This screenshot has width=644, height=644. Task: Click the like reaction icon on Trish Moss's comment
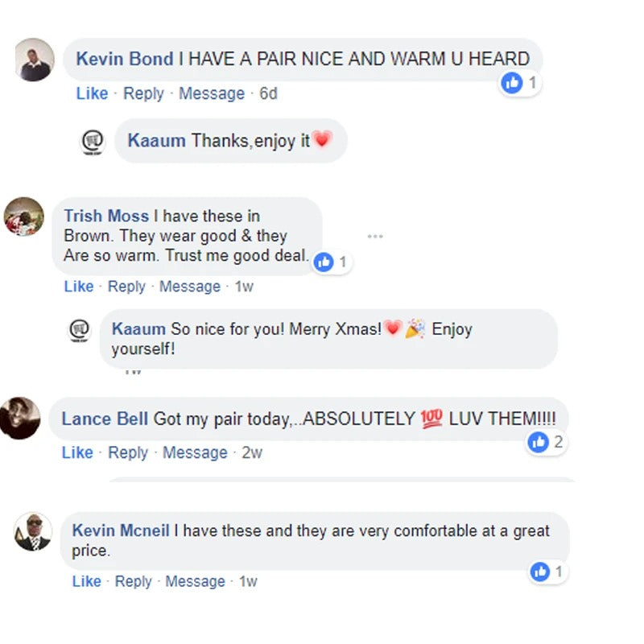point(324,262)
